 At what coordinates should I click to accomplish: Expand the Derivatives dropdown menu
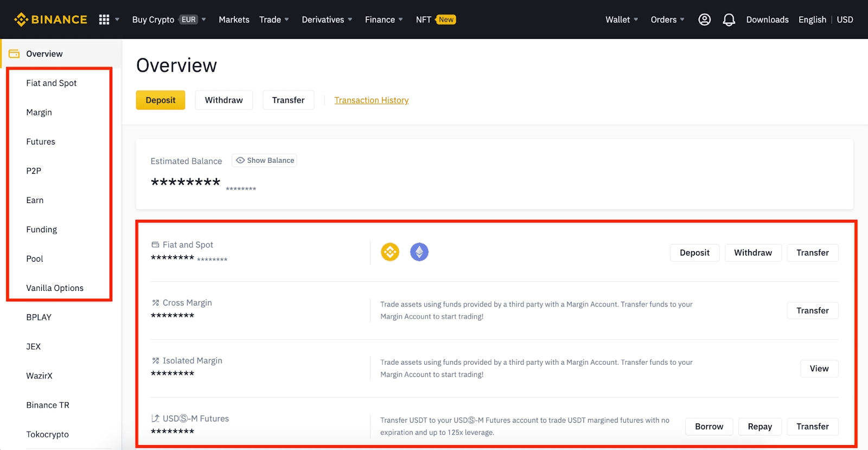tap(327, 20)
